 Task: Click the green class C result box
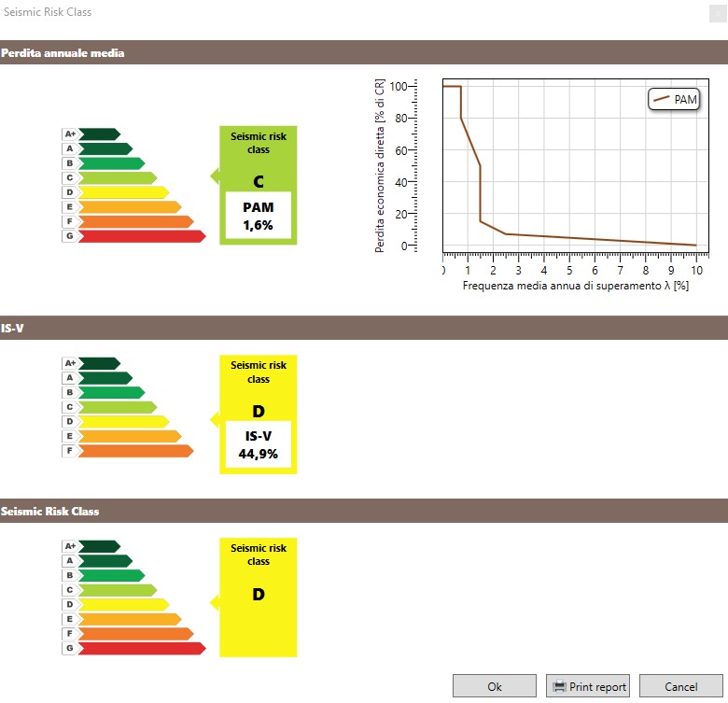(259, 185)
